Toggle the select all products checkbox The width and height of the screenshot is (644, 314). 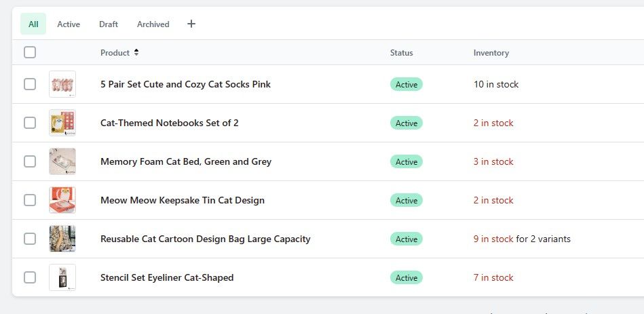(30, 52)
